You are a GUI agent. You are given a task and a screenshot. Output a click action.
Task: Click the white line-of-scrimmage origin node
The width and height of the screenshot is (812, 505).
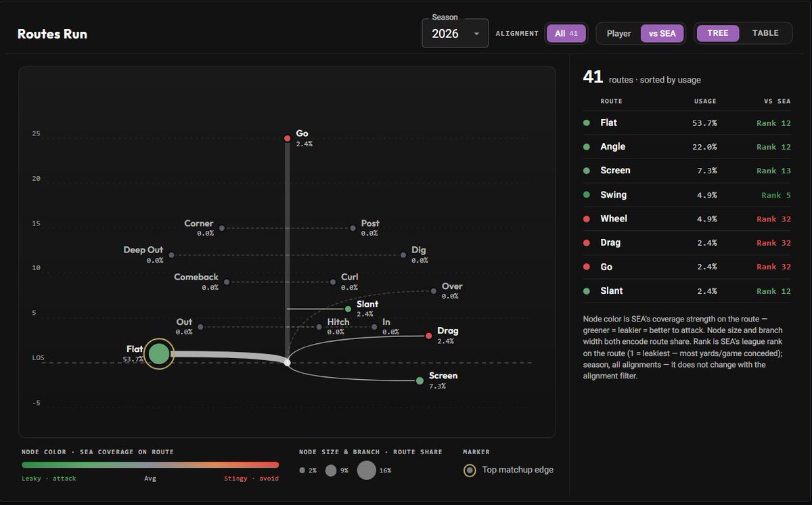tap(287, 363)
